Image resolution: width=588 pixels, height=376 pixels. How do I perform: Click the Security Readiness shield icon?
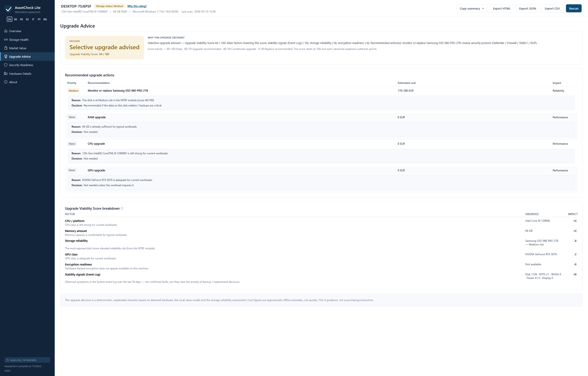pyautogui.click(x=6, y=65)
